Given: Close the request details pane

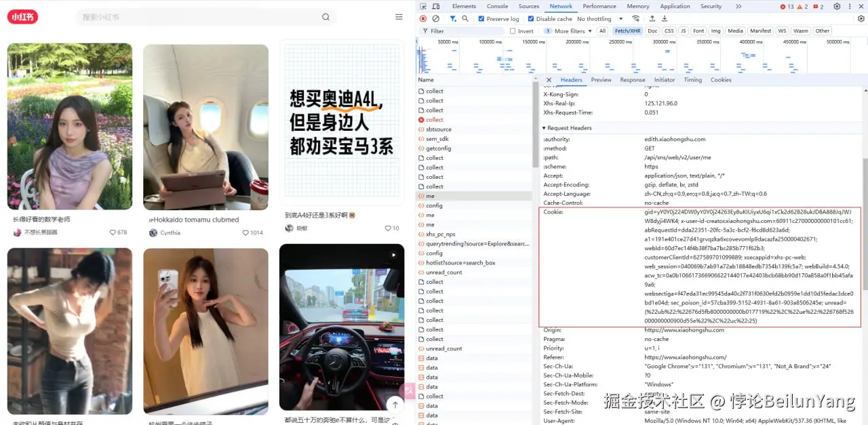Looking at the screenshot, I should pyautogui.click(x=549, y=80).
